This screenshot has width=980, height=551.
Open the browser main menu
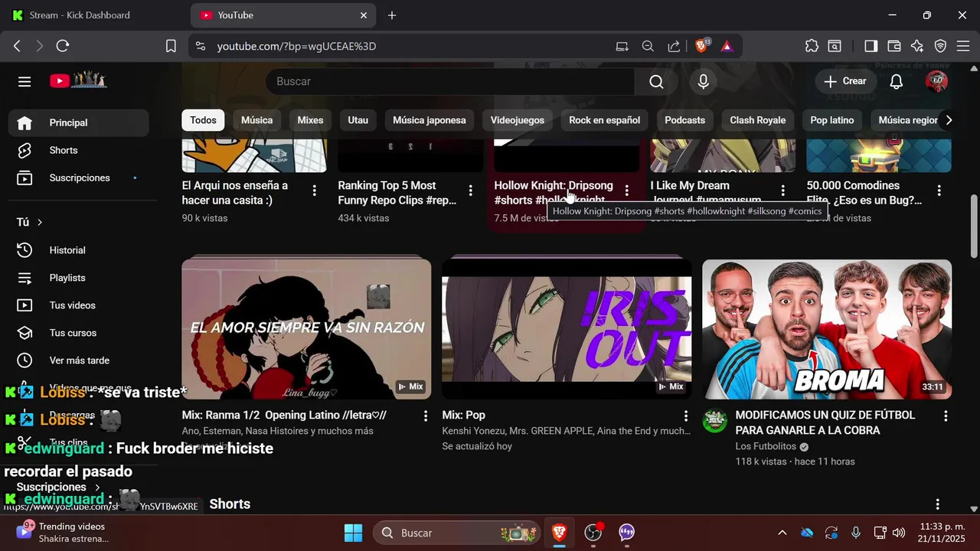pyautogui.click(x=963, y=46)
